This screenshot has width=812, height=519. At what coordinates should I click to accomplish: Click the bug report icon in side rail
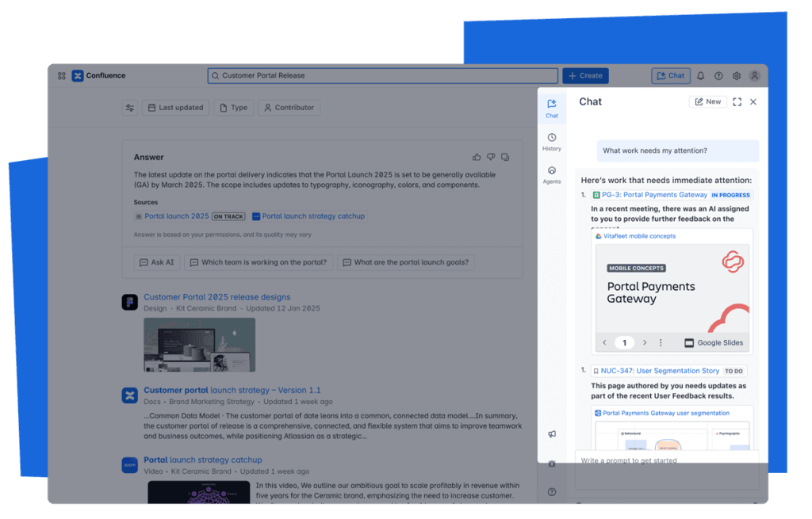552,464
